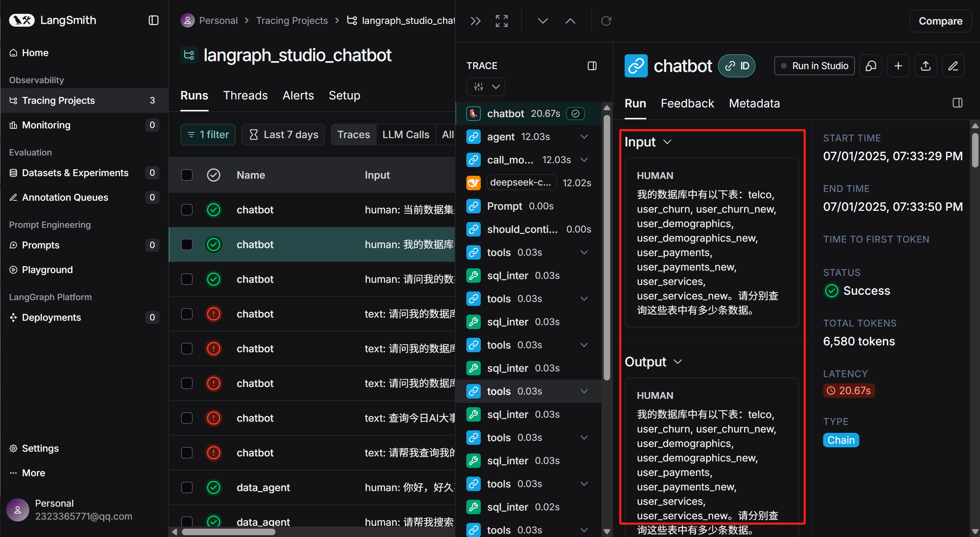Click the pencil edit icon
The image size is (980, 537).
click(953, 66)
